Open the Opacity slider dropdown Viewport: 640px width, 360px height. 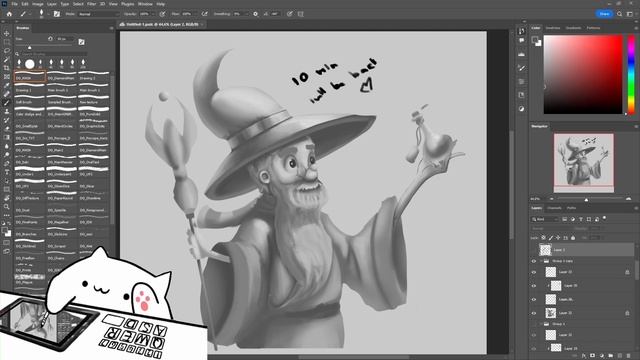pyautogui.click(x=153, y=14)
